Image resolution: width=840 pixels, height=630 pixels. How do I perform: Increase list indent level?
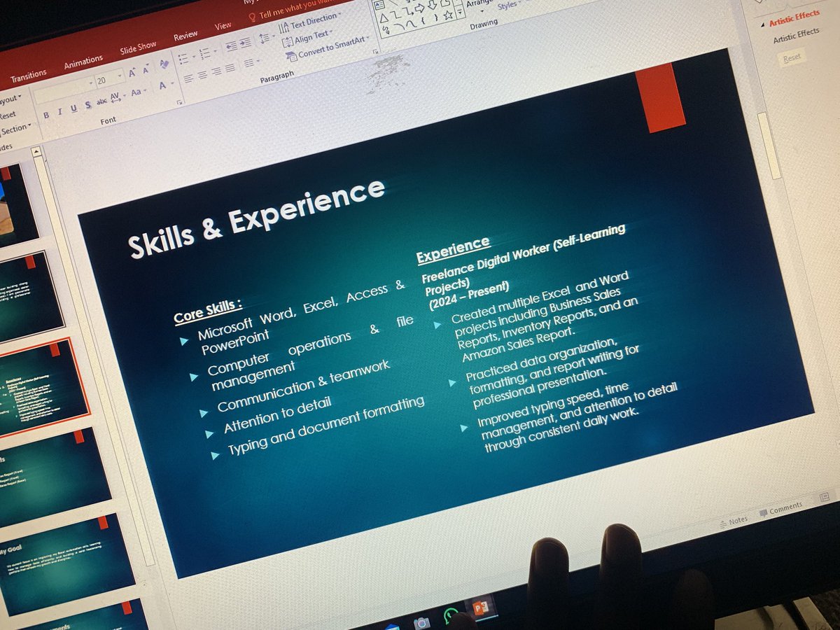244,43
